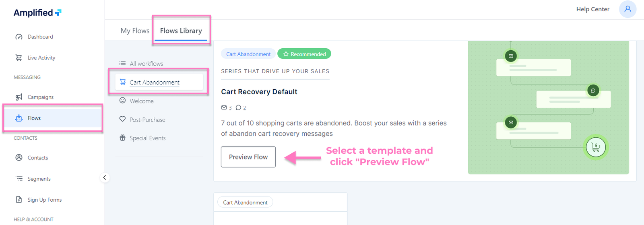Screen dimensions: 644x225
Task: Click the Preview Flow button
Action: tap(248, 157)
